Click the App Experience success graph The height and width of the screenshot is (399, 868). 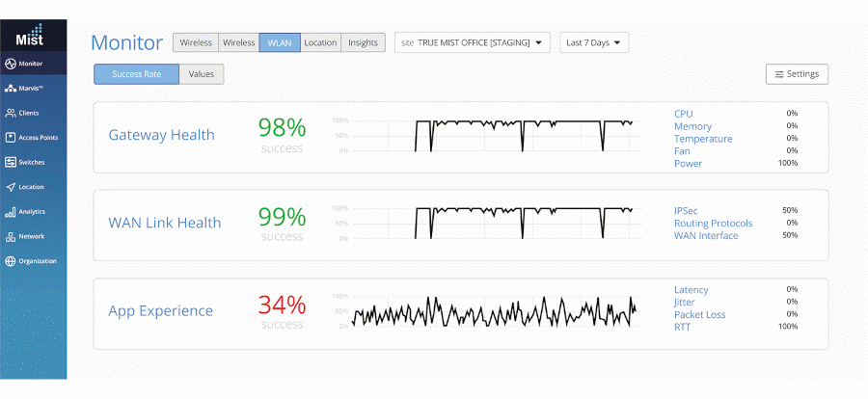pyautogui.click(x=487, y=311)
